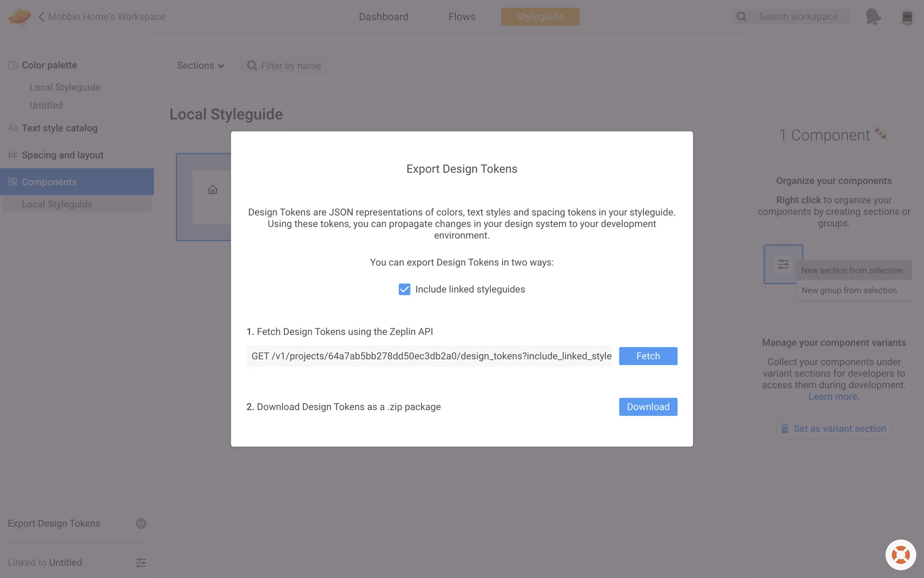Click the Zeplin logo icon
The height and width of the screenshot is (578, 924).
coord(19,17)
